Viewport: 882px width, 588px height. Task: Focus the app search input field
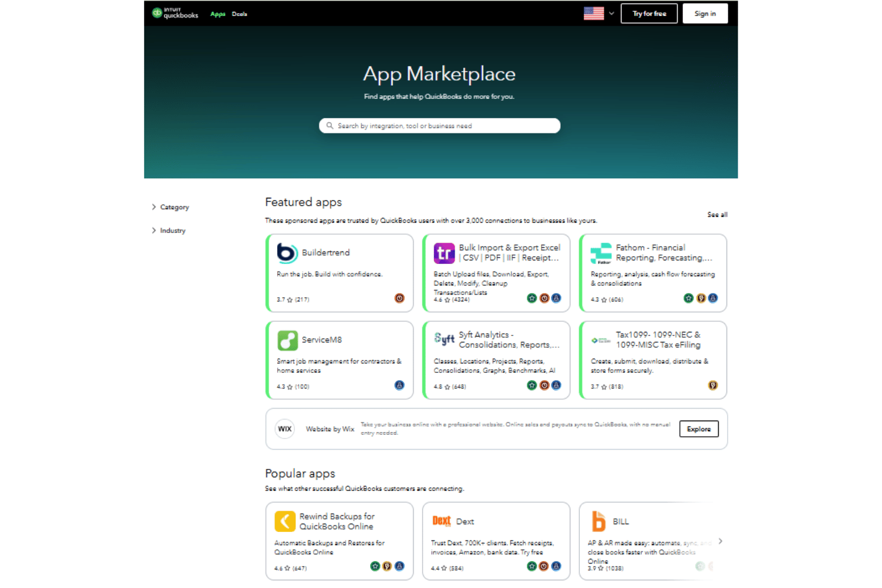click(440, 126)
